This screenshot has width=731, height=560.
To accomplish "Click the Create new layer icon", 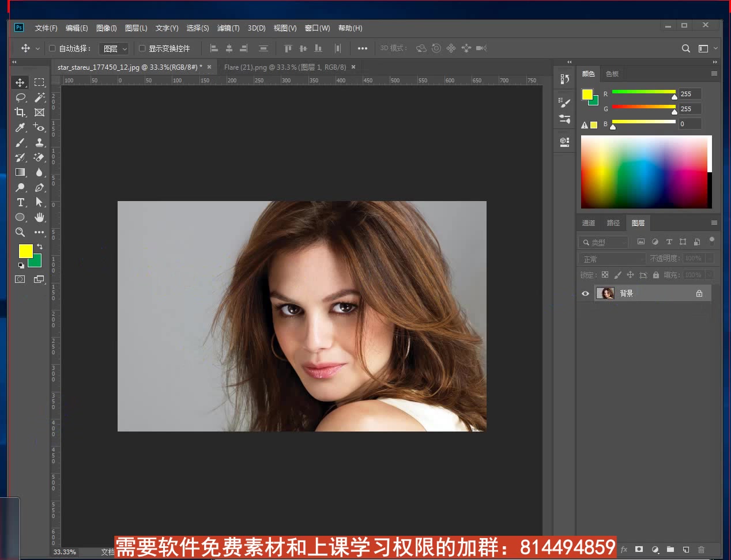I will pos(686,550).
